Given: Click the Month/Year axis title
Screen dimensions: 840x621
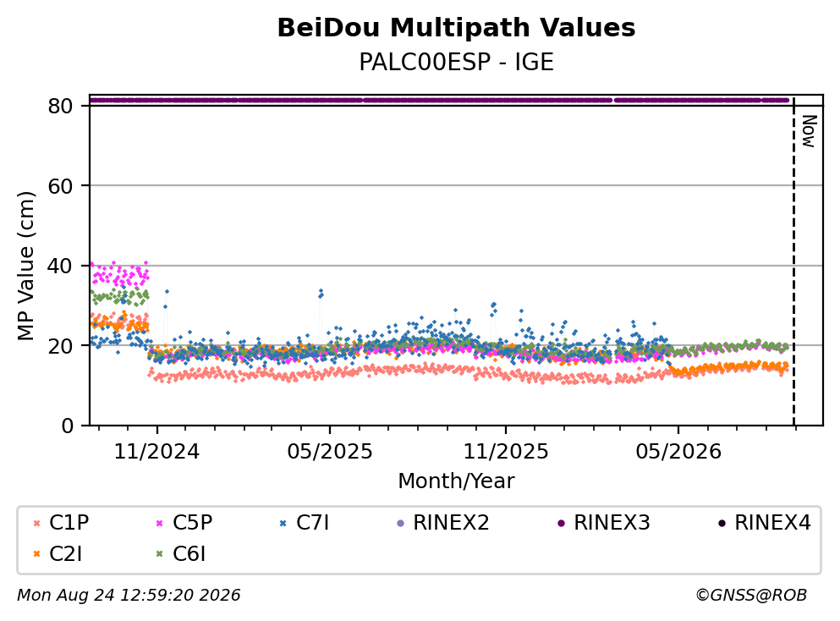Looking at the screenshot, I should tap(456, 481).
